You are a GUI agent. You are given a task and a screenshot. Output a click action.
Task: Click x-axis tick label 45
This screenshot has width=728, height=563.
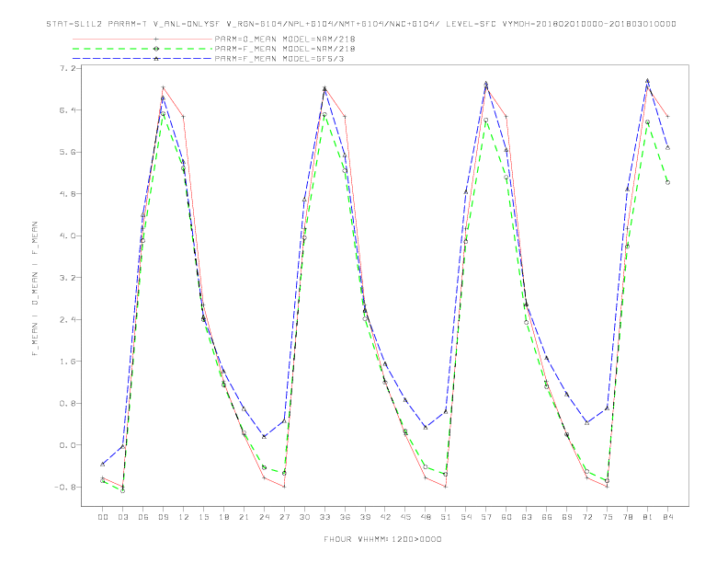point(405,517)
